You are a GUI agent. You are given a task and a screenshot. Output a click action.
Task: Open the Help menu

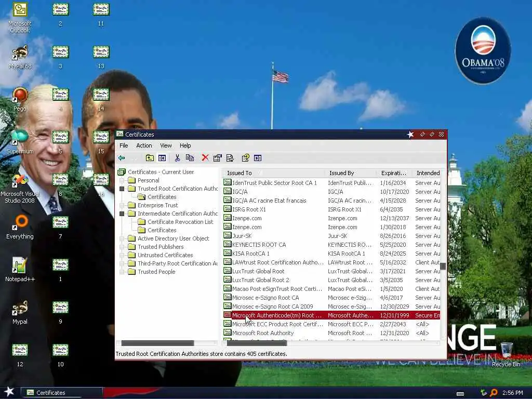point(185,145)
